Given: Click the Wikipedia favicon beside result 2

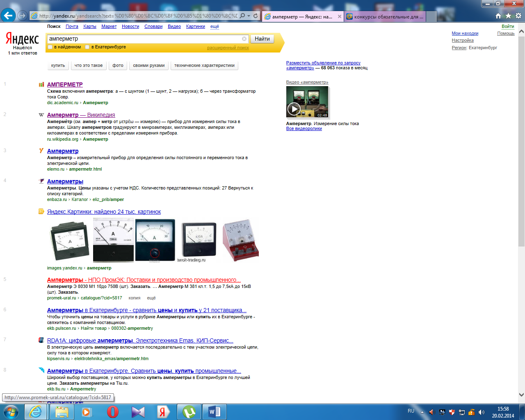Looking at the screenshot, I should 41,115.
